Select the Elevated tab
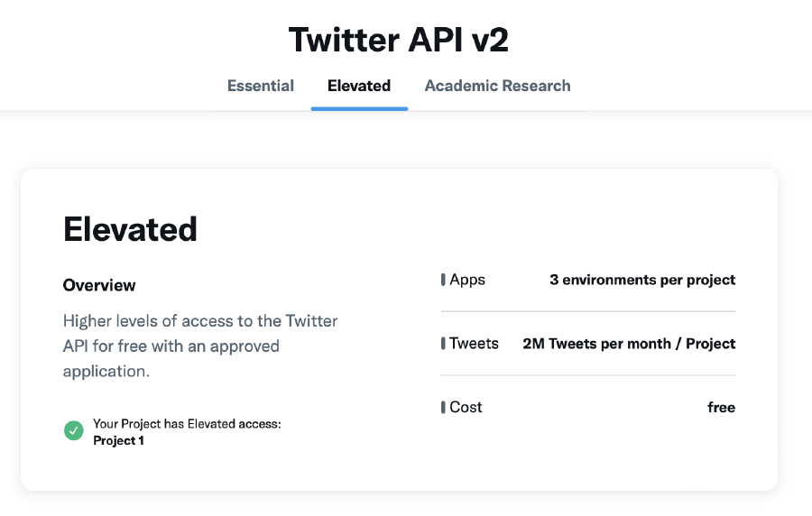Screen dimensions: 812x516 click(x=359, y=87)
